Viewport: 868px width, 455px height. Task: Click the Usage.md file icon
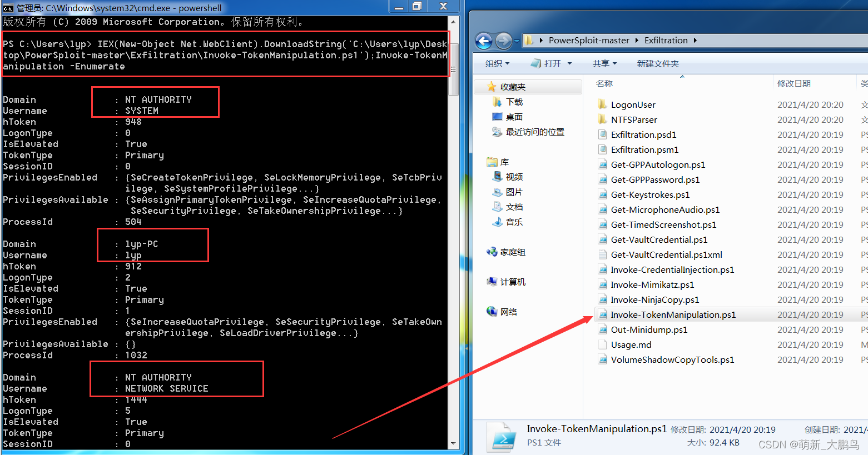[x=602, y=344]
